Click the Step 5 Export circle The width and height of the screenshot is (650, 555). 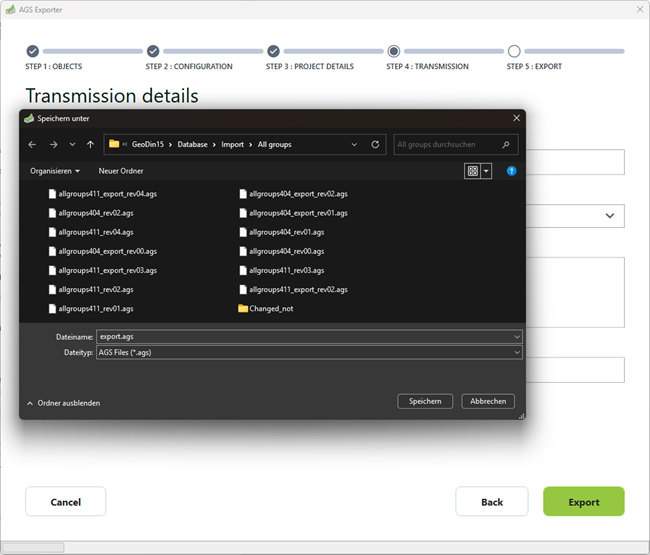514,51
